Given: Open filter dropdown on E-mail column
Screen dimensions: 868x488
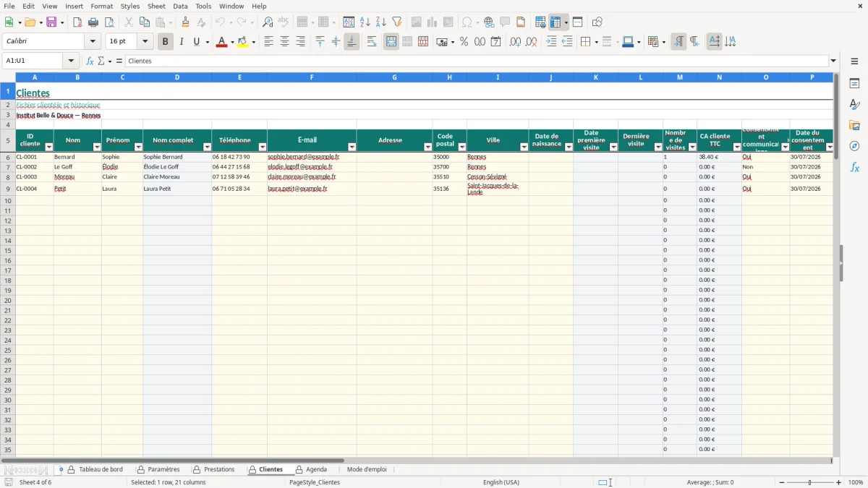Looking at the screenshot, I should [352, 147].
